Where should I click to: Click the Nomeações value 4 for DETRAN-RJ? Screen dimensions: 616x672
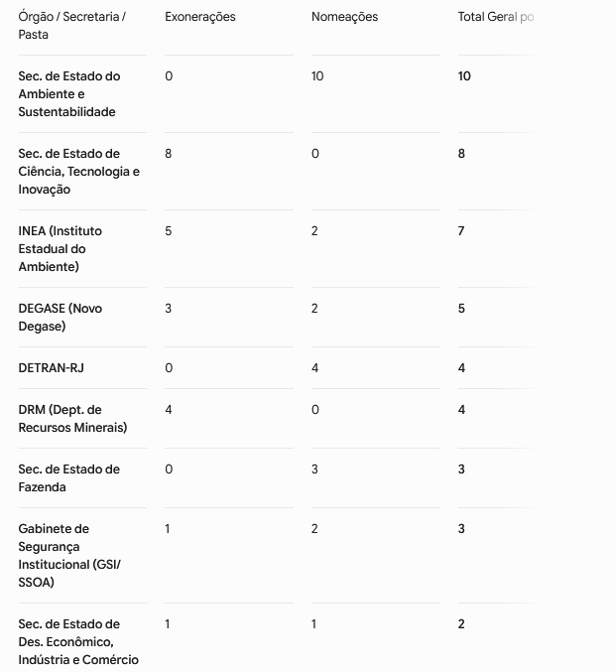[314, 367]
